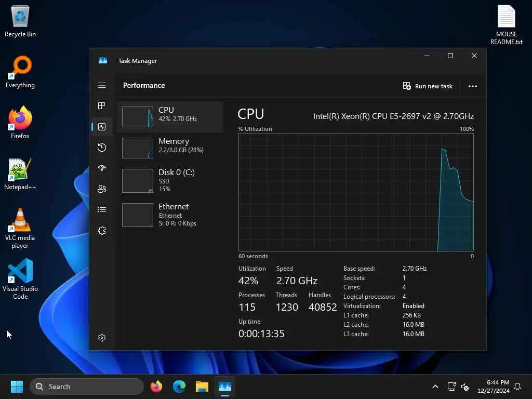Open the Details page list icon
The height and width of the screenshot is (399, 532).
102,210
